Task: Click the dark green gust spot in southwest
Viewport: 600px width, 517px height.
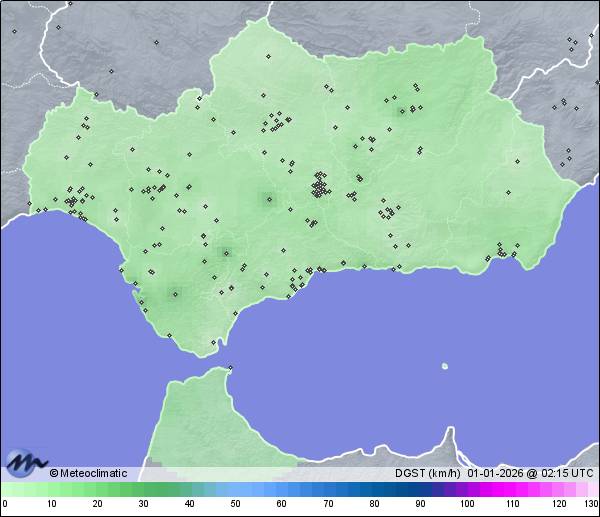Action: click(175, 293)
